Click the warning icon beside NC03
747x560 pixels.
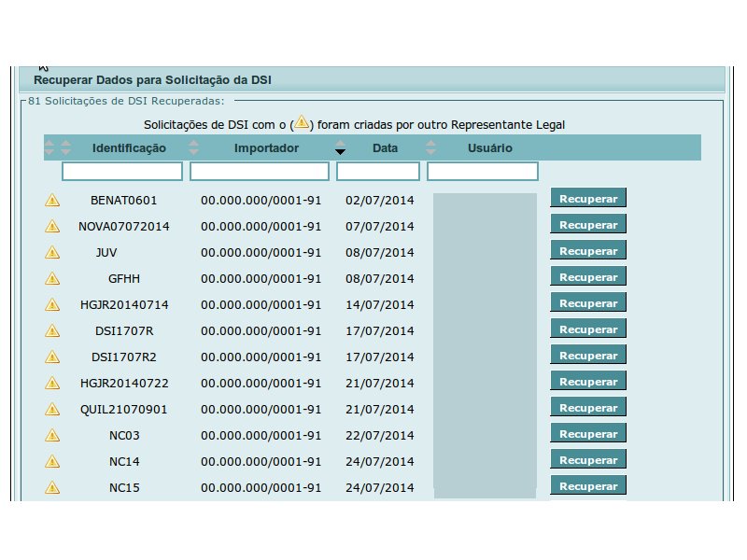point(52,436)
